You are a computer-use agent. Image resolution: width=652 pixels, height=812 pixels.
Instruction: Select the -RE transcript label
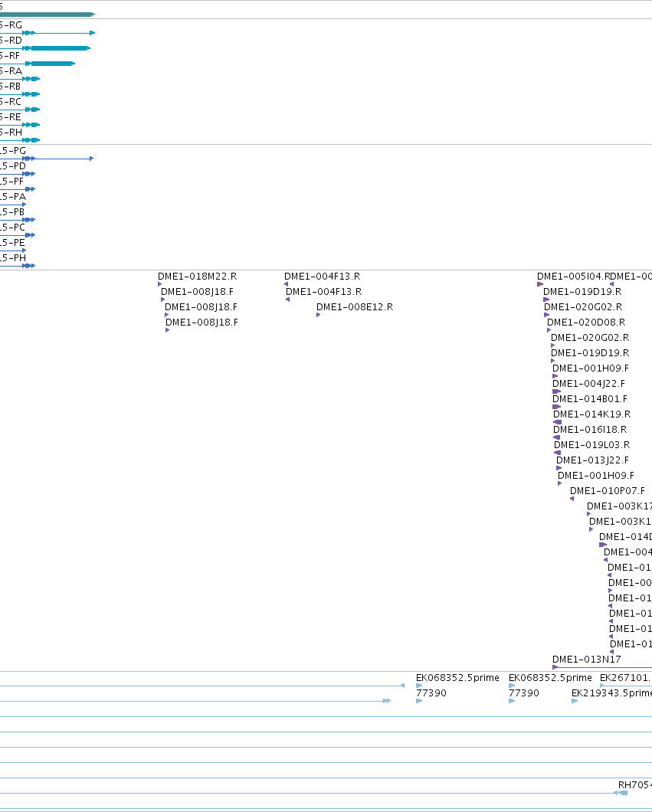(x=11, y=116)
